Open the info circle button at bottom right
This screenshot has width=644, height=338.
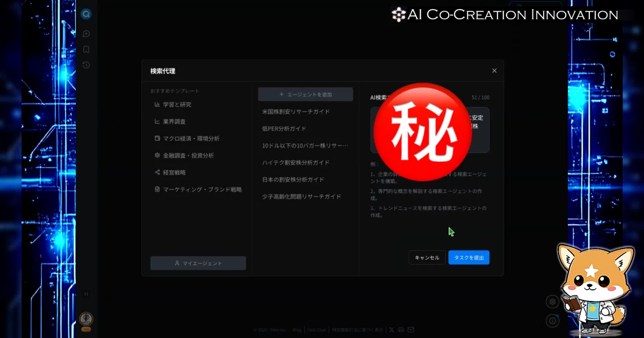coord(553,321)
